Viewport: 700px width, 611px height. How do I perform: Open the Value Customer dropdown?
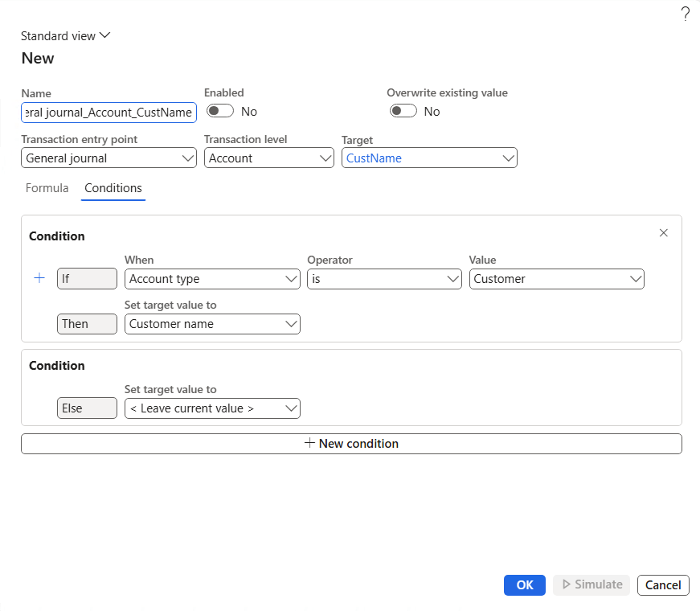(556, 279)
